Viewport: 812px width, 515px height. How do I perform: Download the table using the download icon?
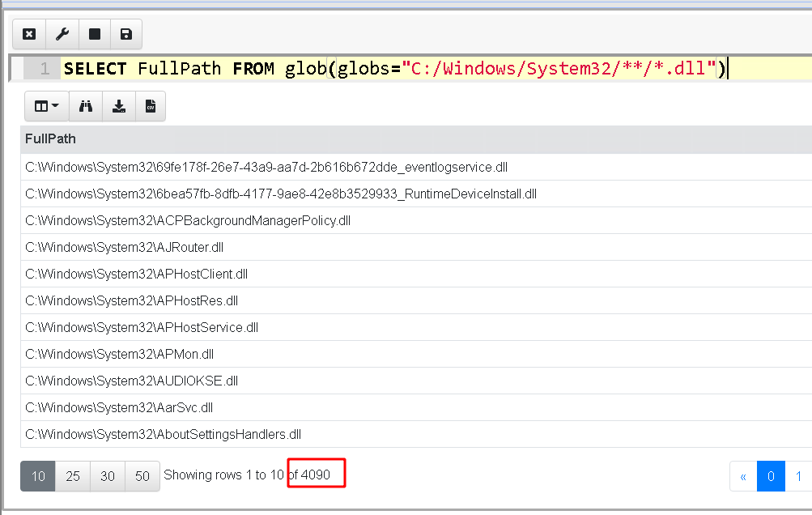point(118,106)
